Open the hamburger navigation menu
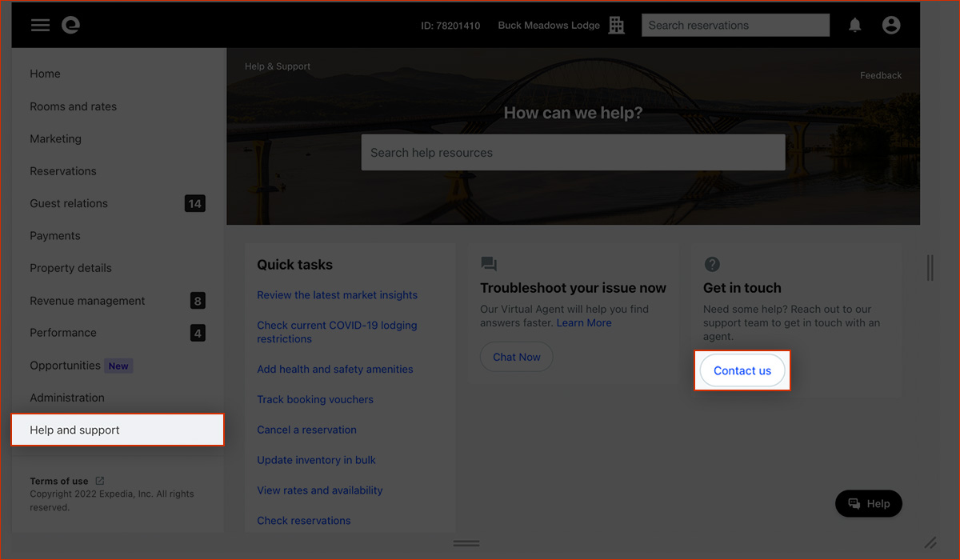The width and height of the screenshot is (960, 560). 40,26
